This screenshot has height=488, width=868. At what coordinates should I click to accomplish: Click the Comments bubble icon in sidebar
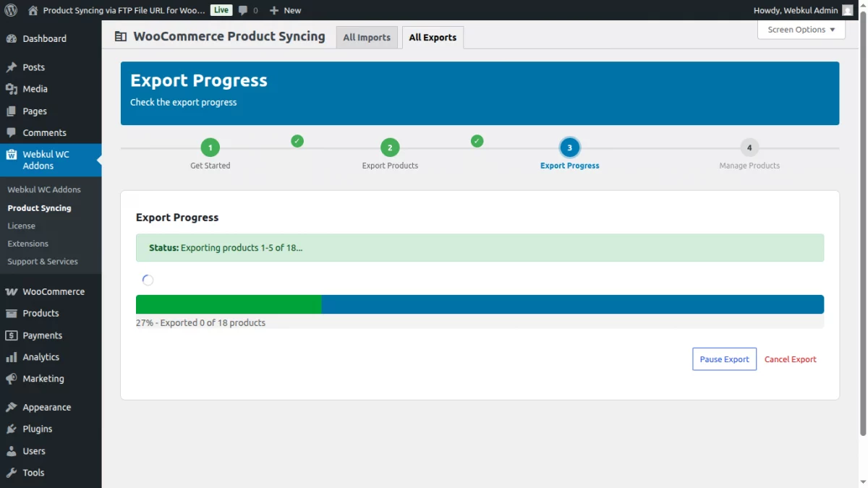(10, 132)
